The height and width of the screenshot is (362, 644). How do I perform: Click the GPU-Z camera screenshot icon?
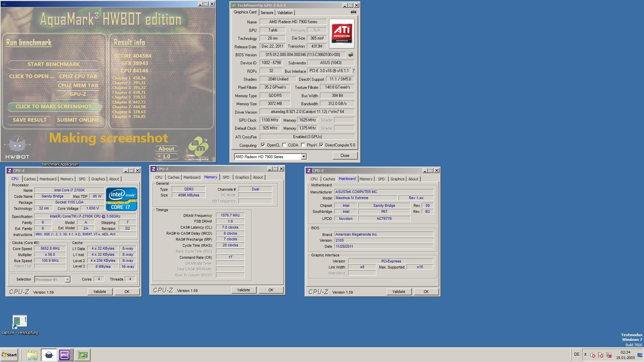[x=353, y=12]
